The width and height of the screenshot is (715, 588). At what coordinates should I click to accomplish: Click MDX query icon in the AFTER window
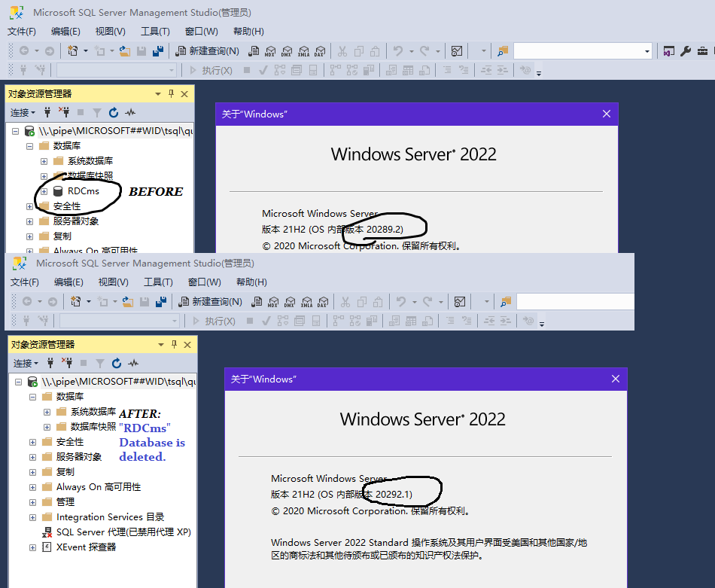point(273,301)
